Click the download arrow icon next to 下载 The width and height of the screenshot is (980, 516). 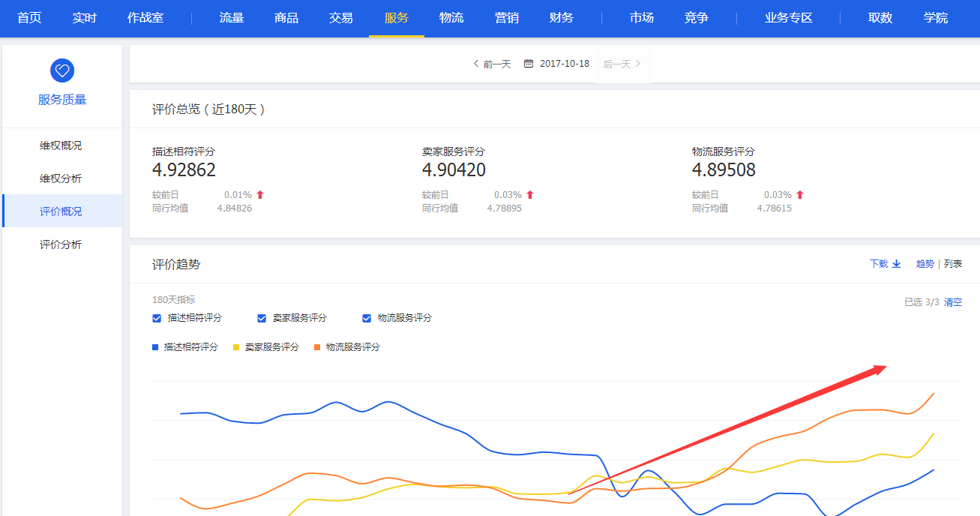tap(896, 264)
